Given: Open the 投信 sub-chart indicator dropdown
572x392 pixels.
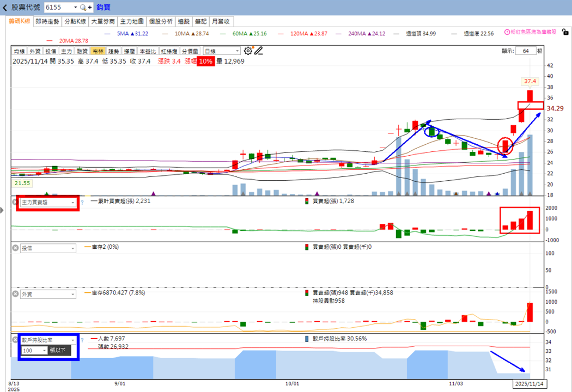Looking at the screenshot, I should tap(48, 248).
